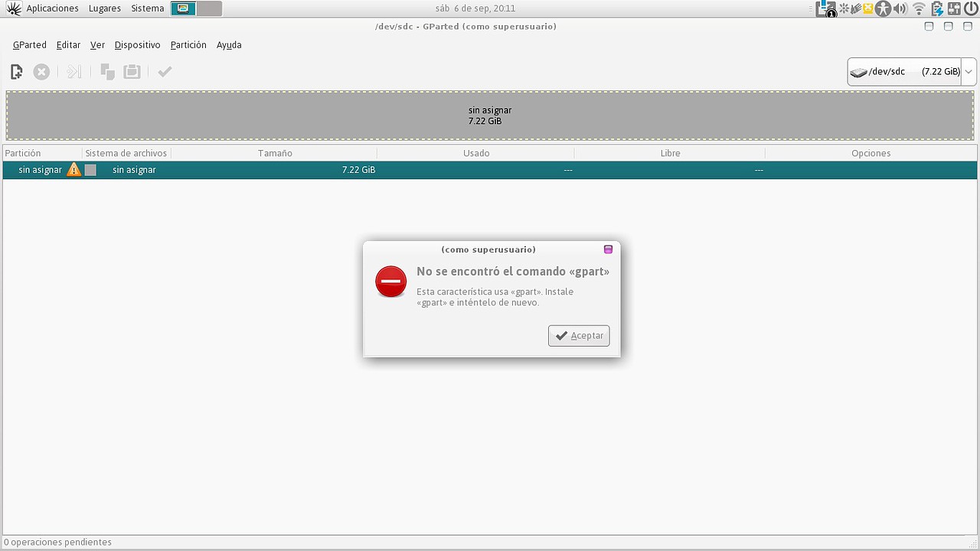This screenshot has width=980, height=551.
Task: Click the resize/move partition toolbar icon
Action: click(x=73, y=72)
